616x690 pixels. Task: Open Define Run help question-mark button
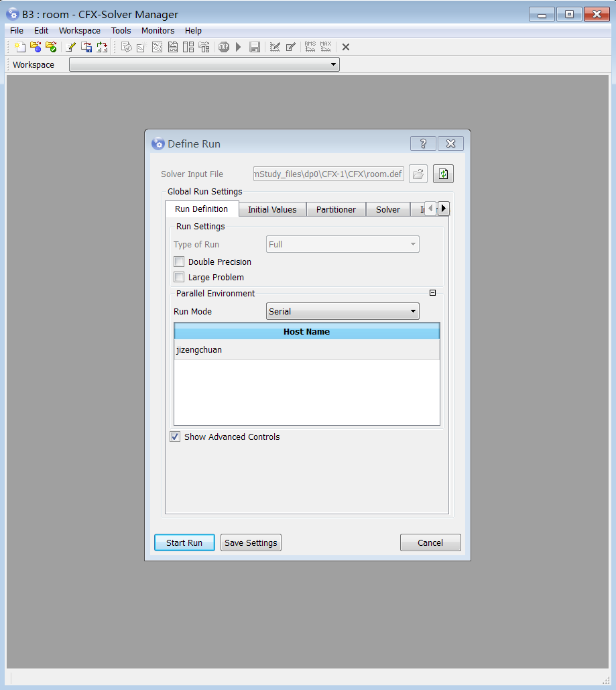click(x=423, y=143)
